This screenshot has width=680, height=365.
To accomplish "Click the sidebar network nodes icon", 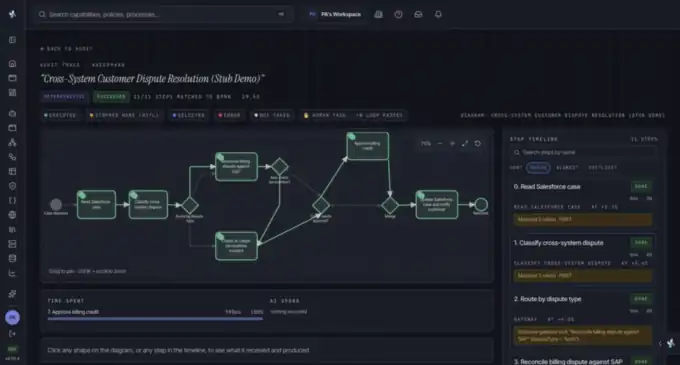I will [x=12, y=142].
